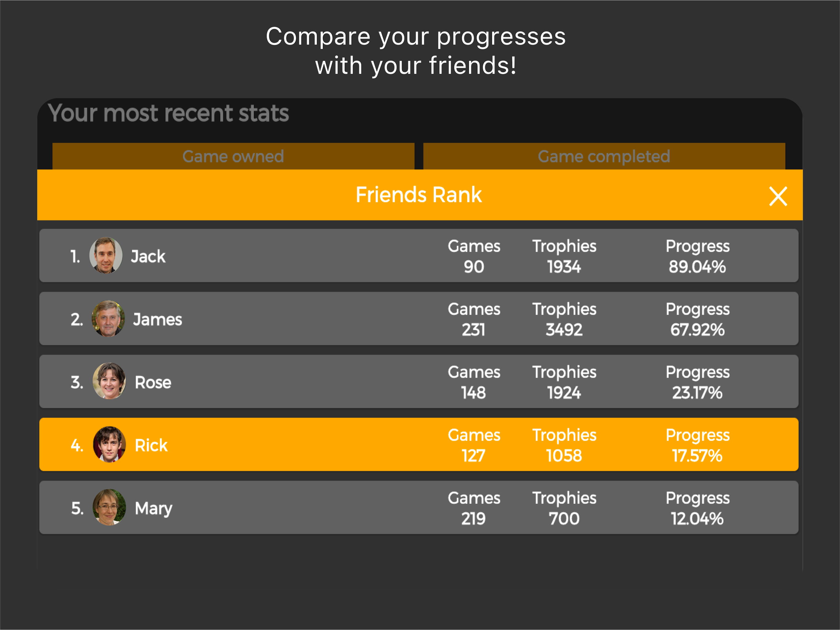Check Rick's trophies count 1058

click(x=564, y=456)
